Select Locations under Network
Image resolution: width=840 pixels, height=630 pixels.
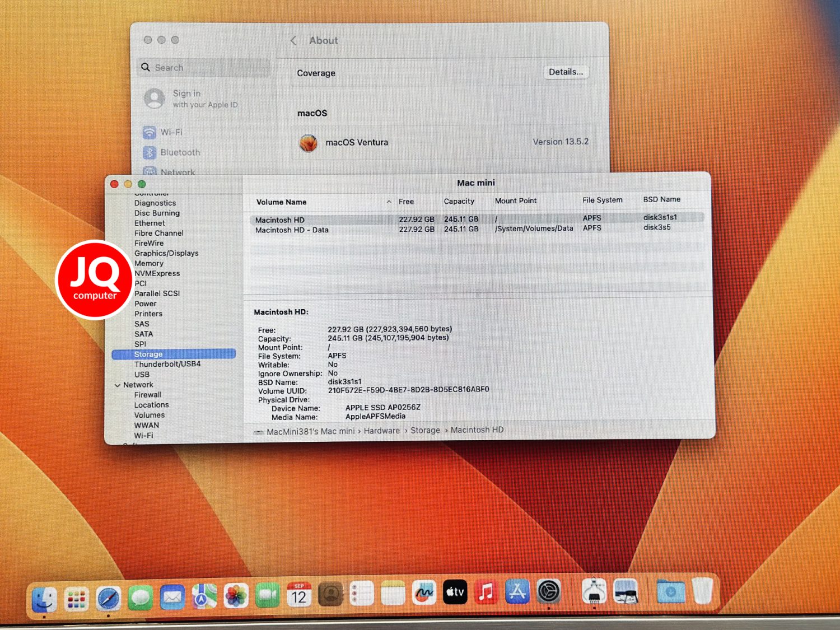(x=151, y=405)
